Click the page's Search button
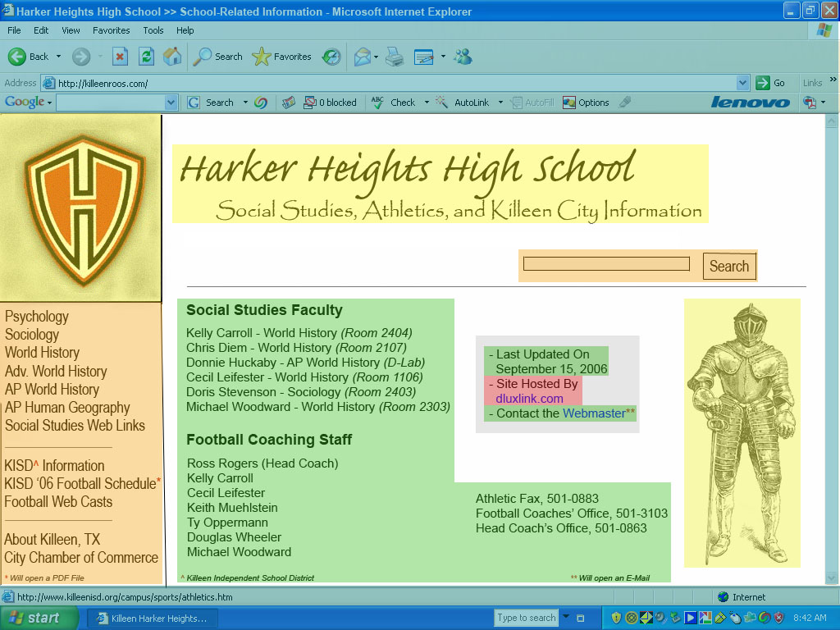840x630 pixels. click(728, 266)
